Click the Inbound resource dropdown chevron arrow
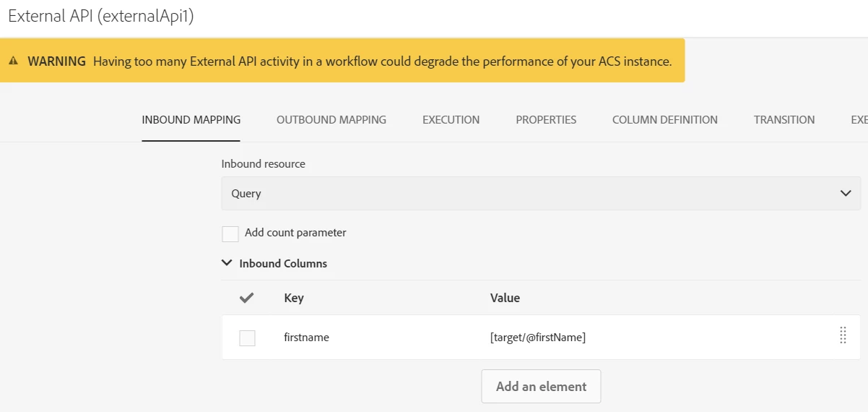 point(846,194)
